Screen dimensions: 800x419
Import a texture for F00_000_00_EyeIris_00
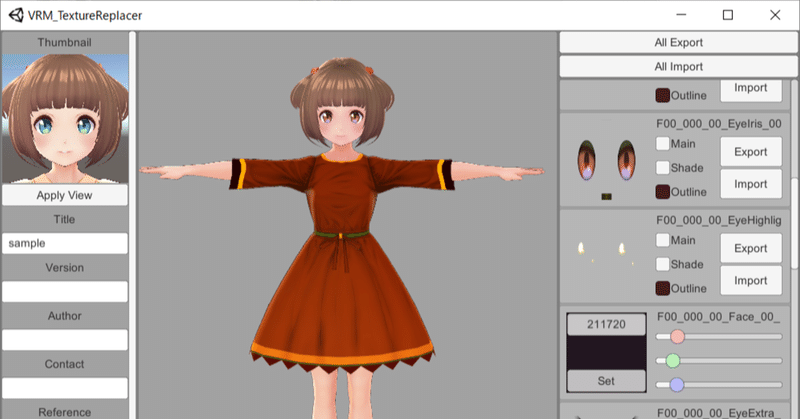tap(751, 184)
